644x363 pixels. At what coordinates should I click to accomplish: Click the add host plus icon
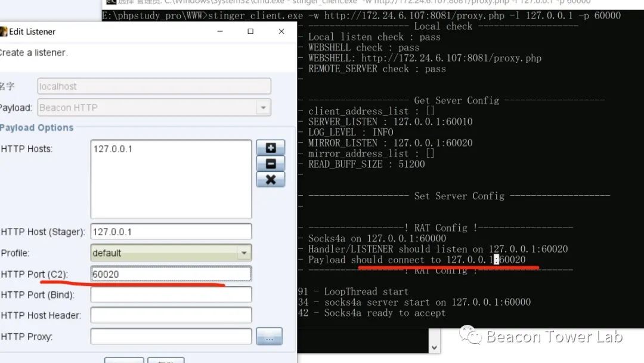(x=270, y=147)
